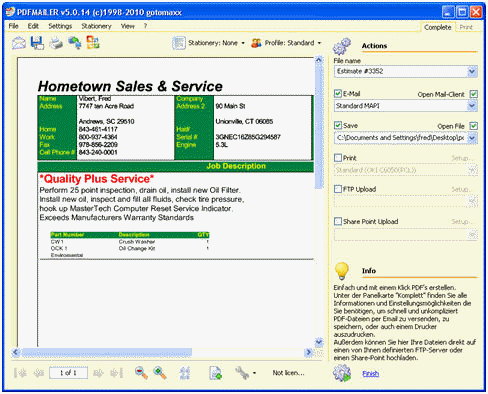Enable the FTP Upload checkbox

click(338, 189)
